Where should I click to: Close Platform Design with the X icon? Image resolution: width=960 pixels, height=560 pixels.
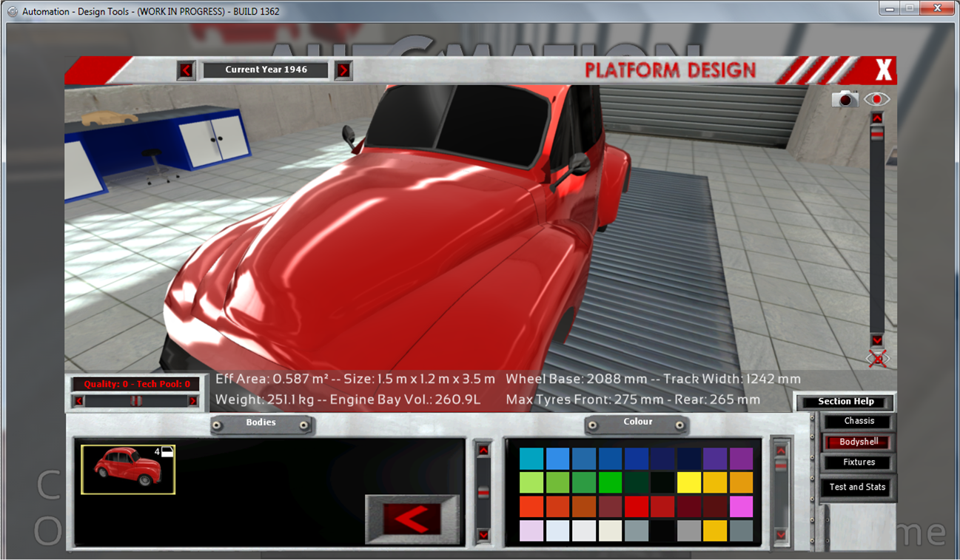883,70
